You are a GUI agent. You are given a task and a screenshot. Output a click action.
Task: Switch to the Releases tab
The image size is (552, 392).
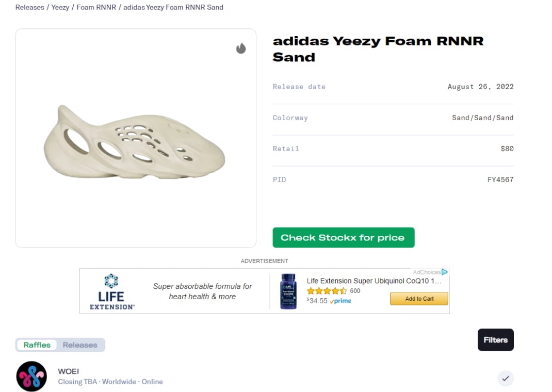point(80,345)
